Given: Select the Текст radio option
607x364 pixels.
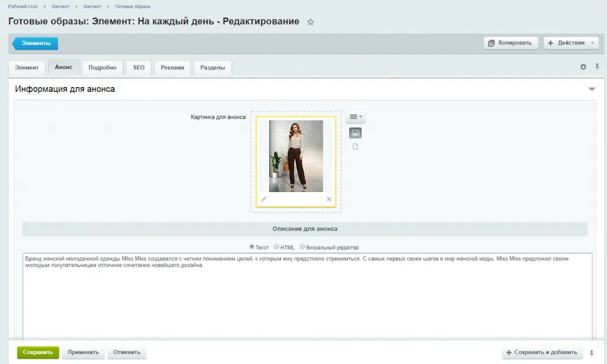Looking at the screenshot, I should [252, 247].
